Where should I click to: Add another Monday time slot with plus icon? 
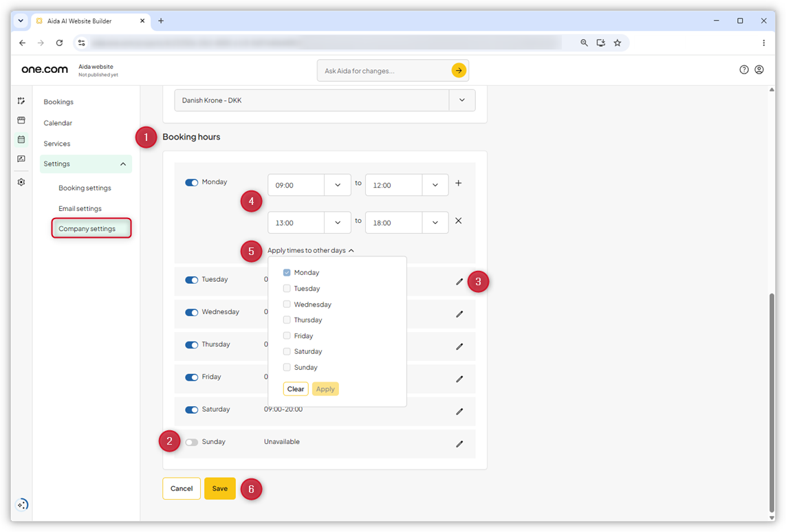458,184
